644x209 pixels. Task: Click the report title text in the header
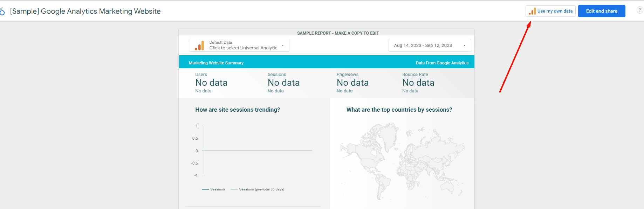(x=85, y=11)
